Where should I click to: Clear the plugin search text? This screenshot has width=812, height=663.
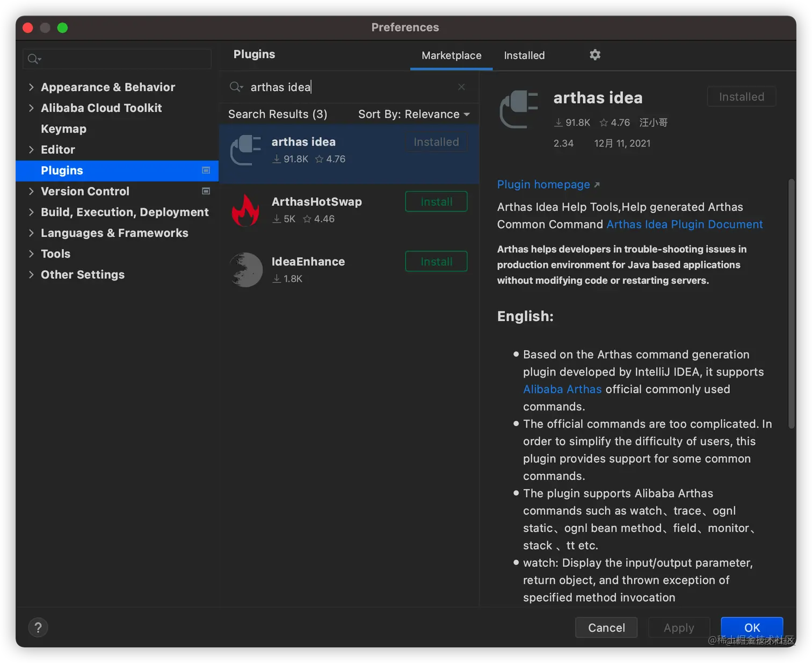461,87
